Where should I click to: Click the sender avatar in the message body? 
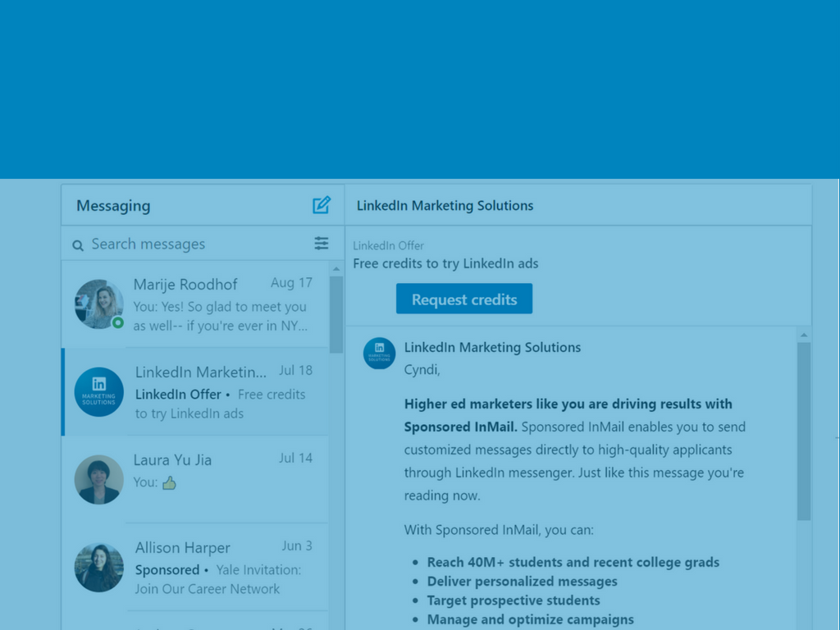[379, 353]
